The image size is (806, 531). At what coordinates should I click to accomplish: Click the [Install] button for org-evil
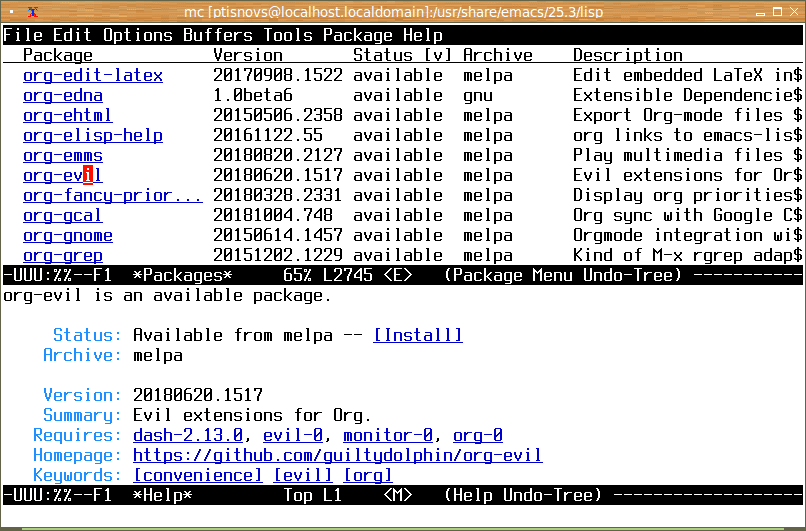pyautogui.click(x=418, y=335)
